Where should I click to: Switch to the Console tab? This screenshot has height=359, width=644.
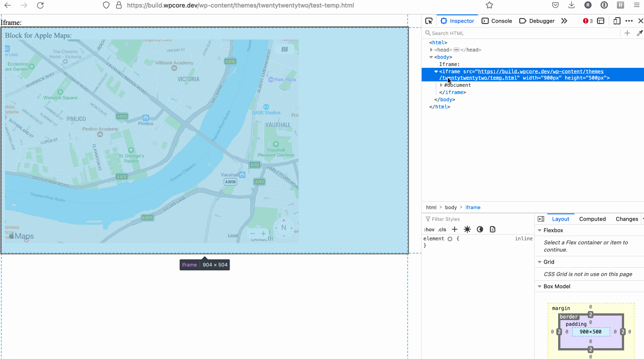pyautogui.click(x=497, y=21)
